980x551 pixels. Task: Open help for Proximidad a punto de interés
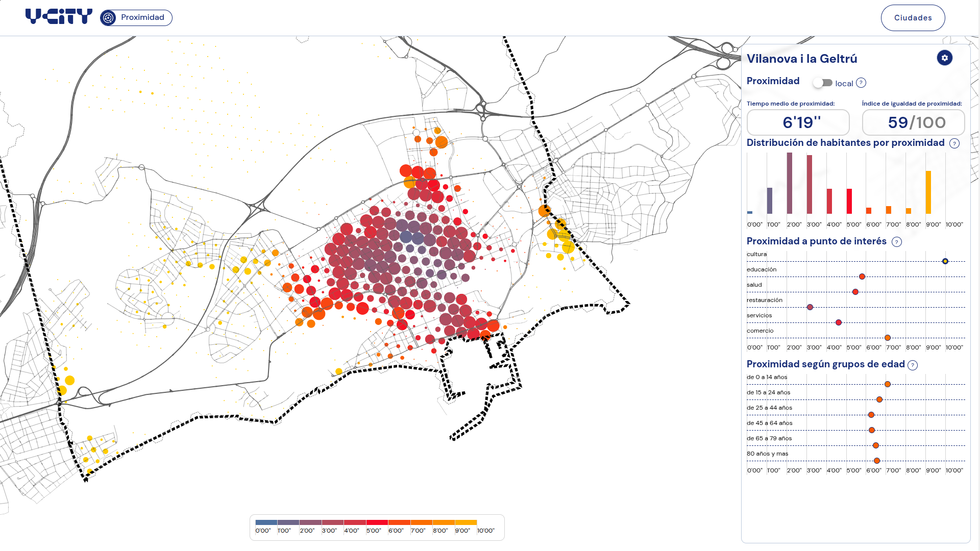coord(897,242)
